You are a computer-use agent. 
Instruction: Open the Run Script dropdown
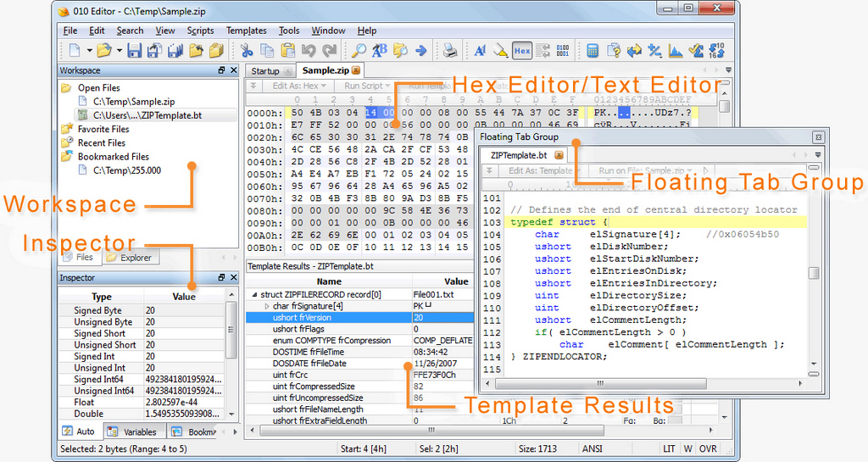click(x=367, y=86)
